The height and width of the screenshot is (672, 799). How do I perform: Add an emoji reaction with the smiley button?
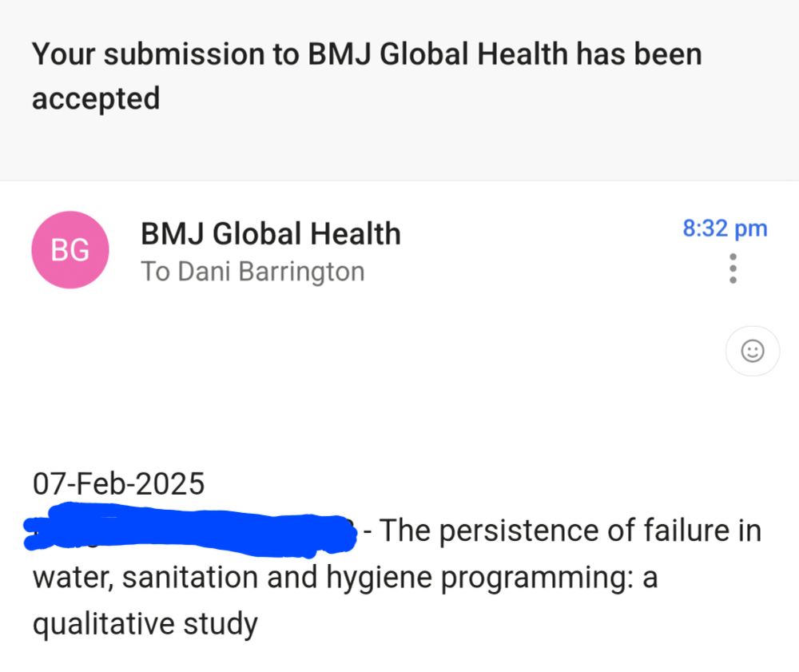(753, 351)
